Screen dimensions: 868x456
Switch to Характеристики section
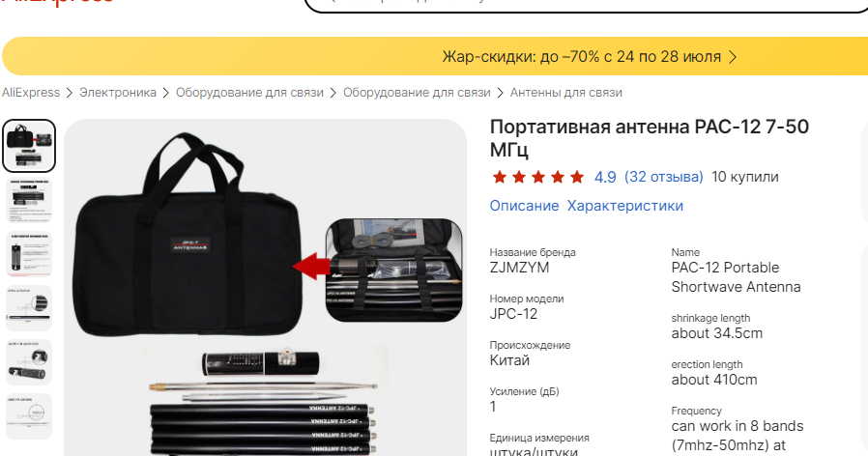[x=625, y=206]
